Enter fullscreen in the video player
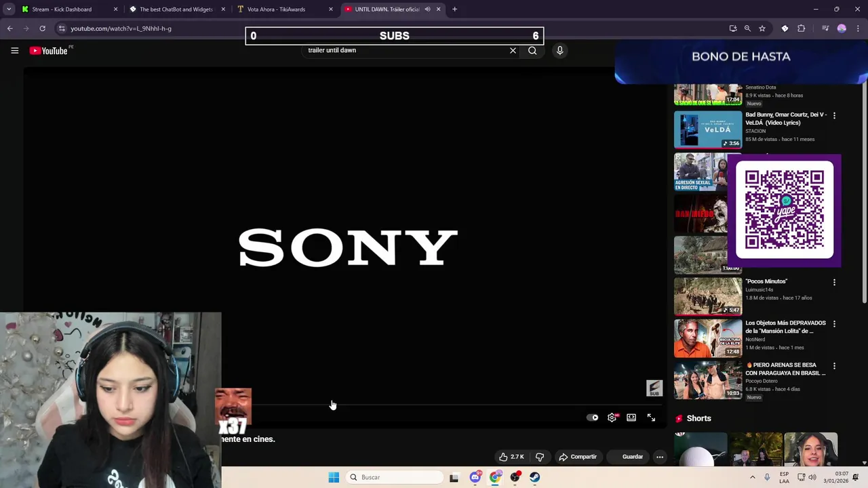Screen dimensions: 868x488 pos(651,418)
